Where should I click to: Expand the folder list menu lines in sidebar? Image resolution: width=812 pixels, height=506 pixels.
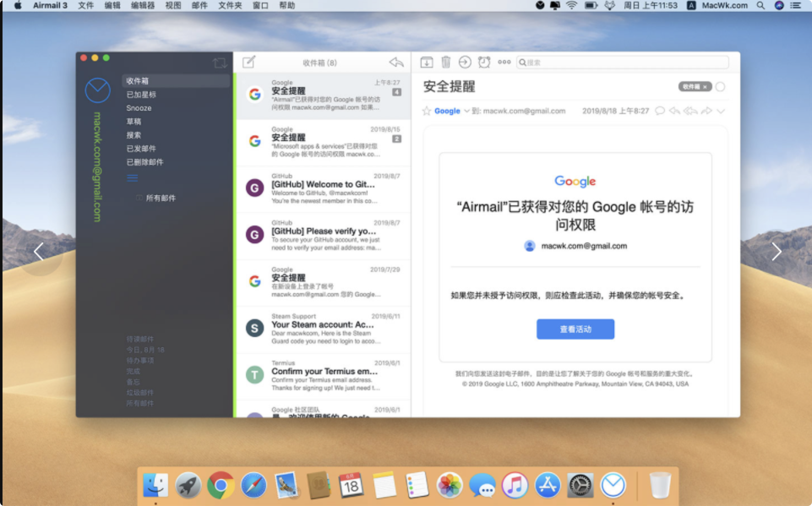coord(132,178)
